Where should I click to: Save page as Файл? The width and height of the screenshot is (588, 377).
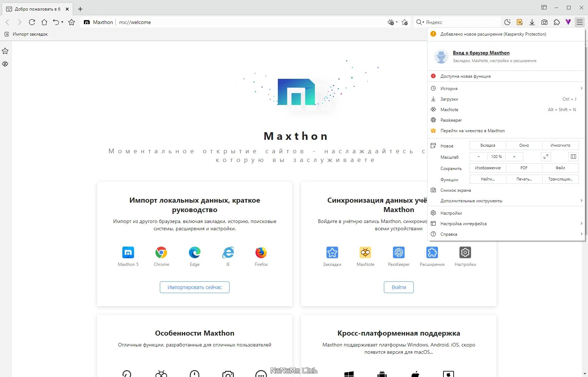560,168
